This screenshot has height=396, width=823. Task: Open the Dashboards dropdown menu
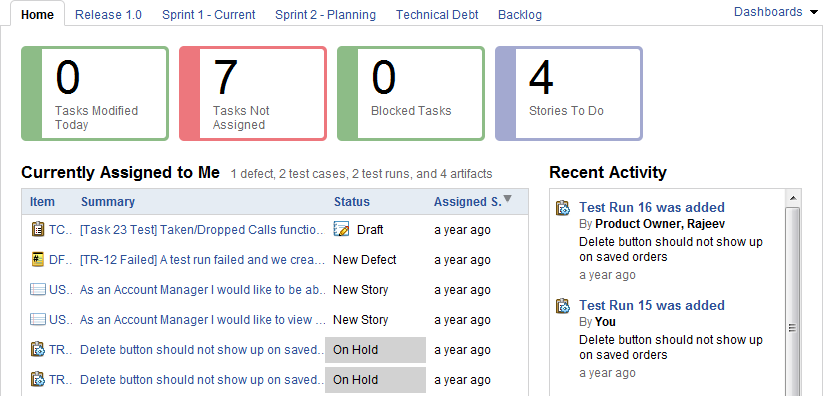point(775,12)
